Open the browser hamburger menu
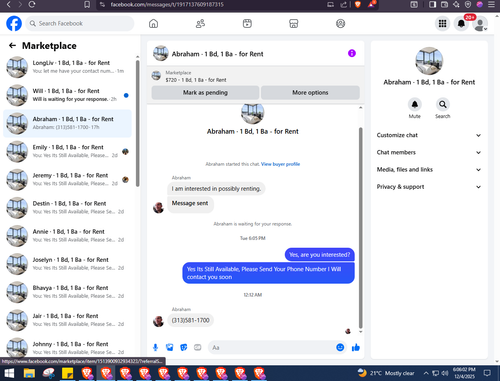The height and width of the screenshot is (381, 500). pos(491,5)
